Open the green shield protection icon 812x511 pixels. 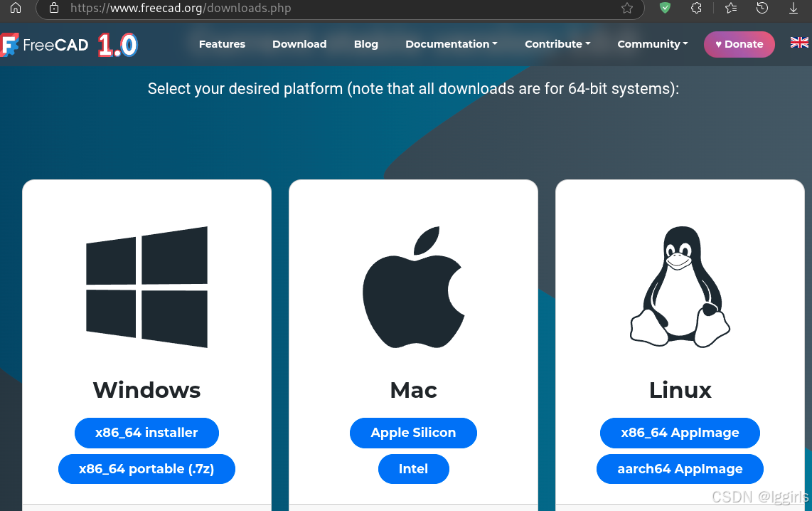tap(665, 8)
